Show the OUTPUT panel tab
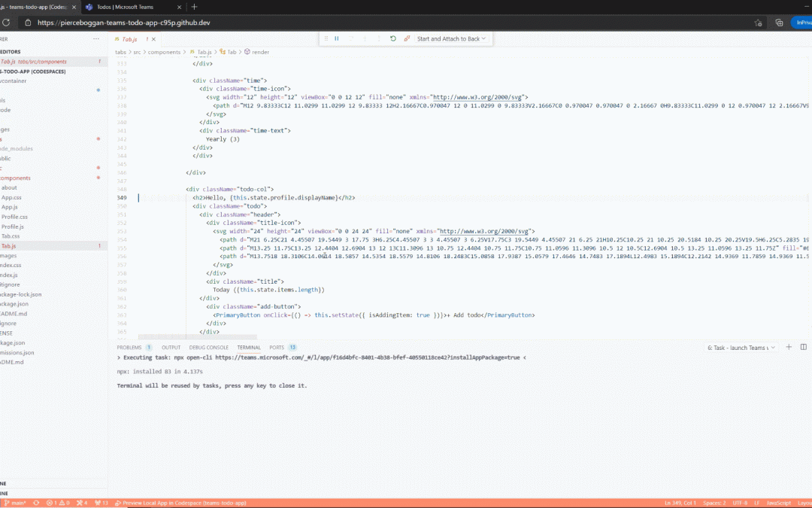 pos(171,348)
